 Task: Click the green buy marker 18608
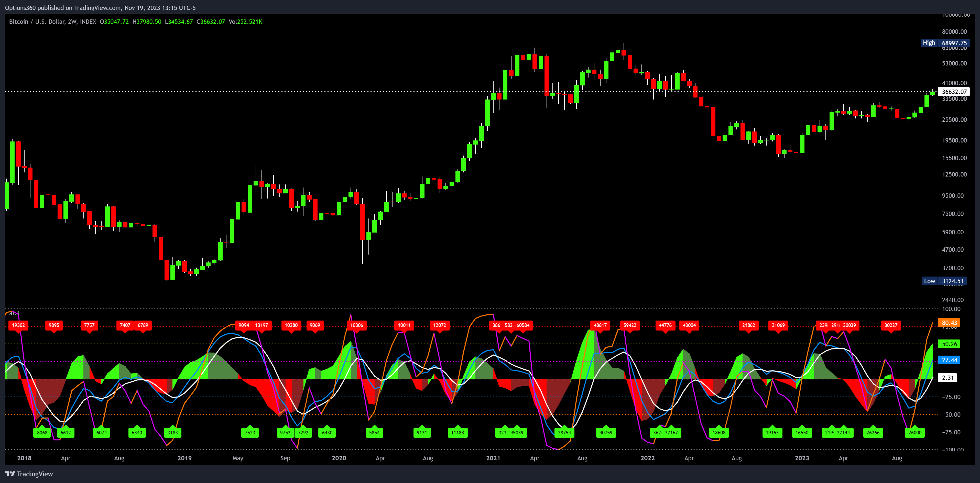click(719, 432)
